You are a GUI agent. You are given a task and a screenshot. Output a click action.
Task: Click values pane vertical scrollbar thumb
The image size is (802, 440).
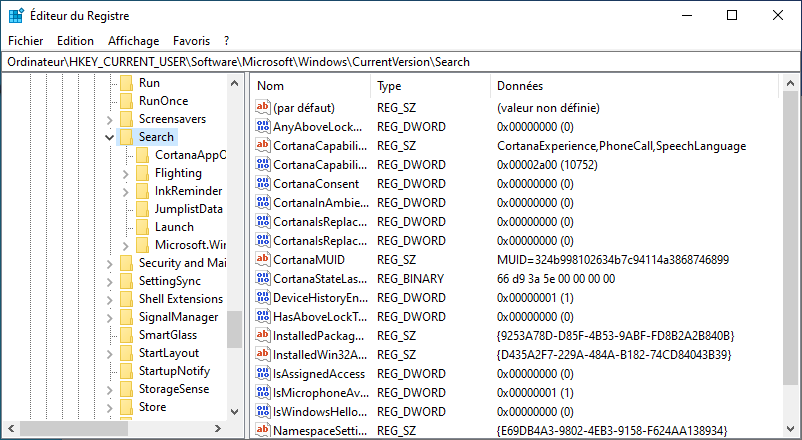click(x=790, y=238)
